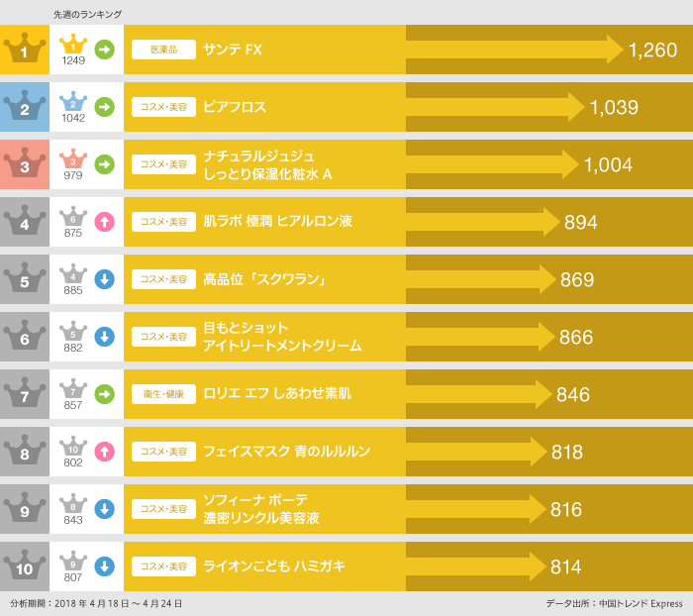The image size is (693, 616).
Task: Click the データ出所 中国トレンド Express text
Action: 613,603
